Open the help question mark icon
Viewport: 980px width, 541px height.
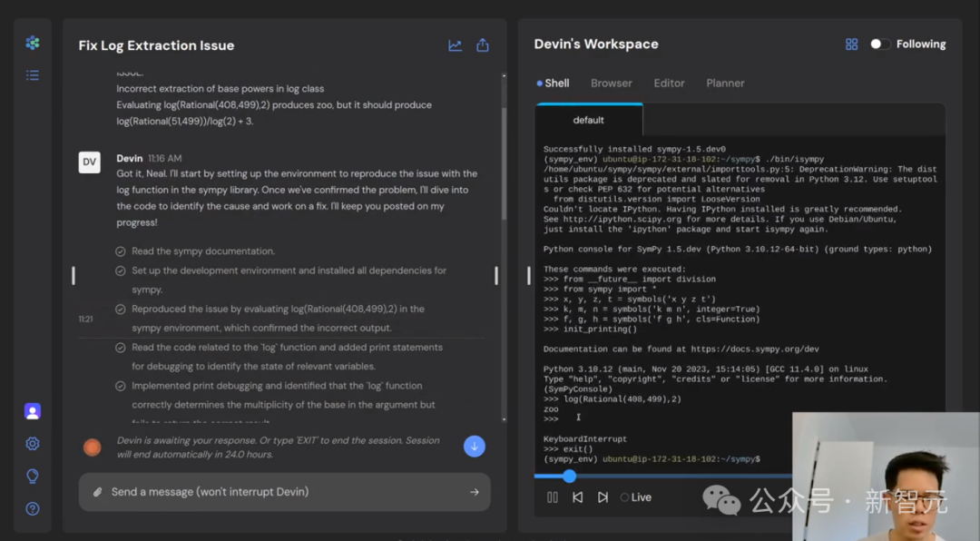pyautogui.click(x=33, y=508)
